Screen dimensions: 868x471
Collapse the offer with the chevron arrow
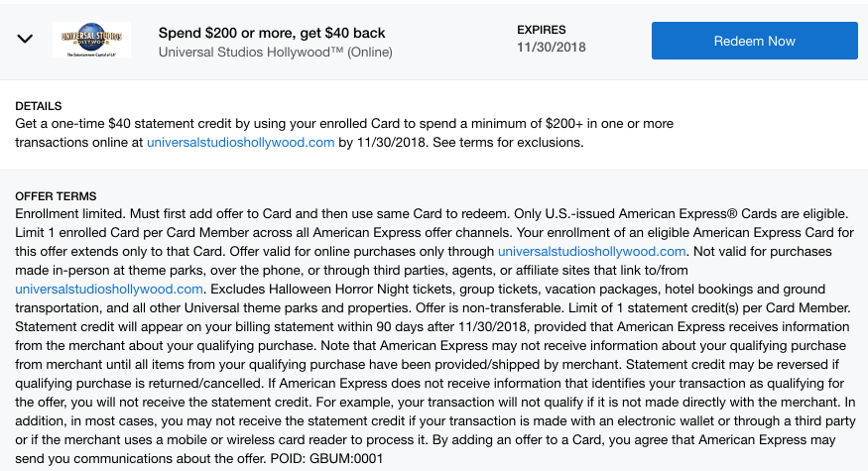click(26, 40)
